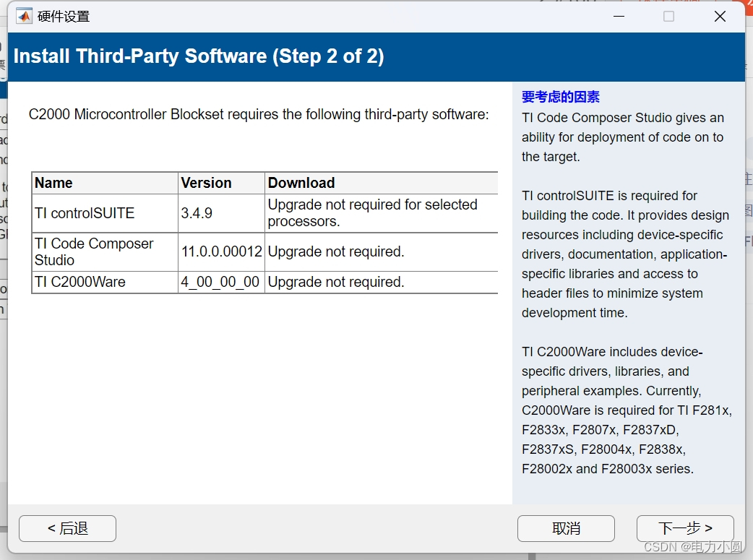753x560 pixels.
Task: Click the MATLAB icon in title bar
Action: point(24,17)
